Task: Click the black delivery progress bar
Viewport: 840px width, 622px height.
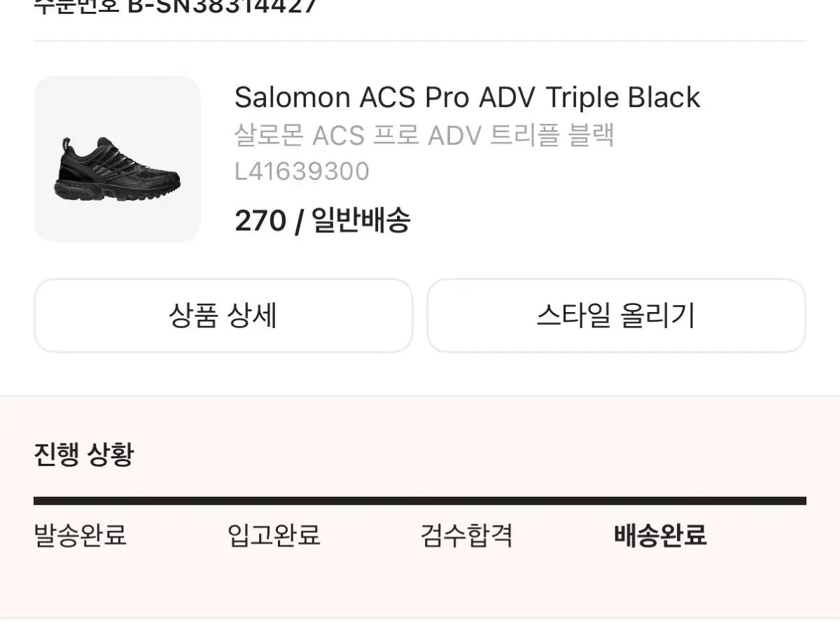Action: [420, 500]
